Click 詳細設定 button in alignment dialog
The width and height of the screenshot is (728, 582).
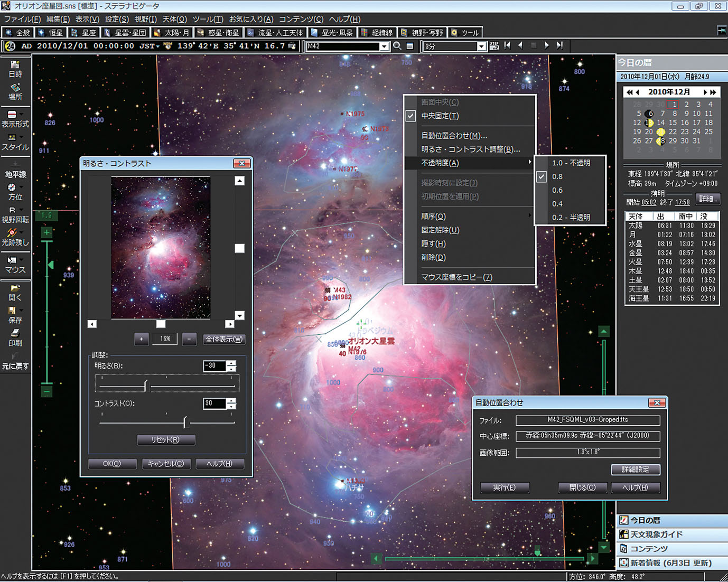(x=636, y=470)
